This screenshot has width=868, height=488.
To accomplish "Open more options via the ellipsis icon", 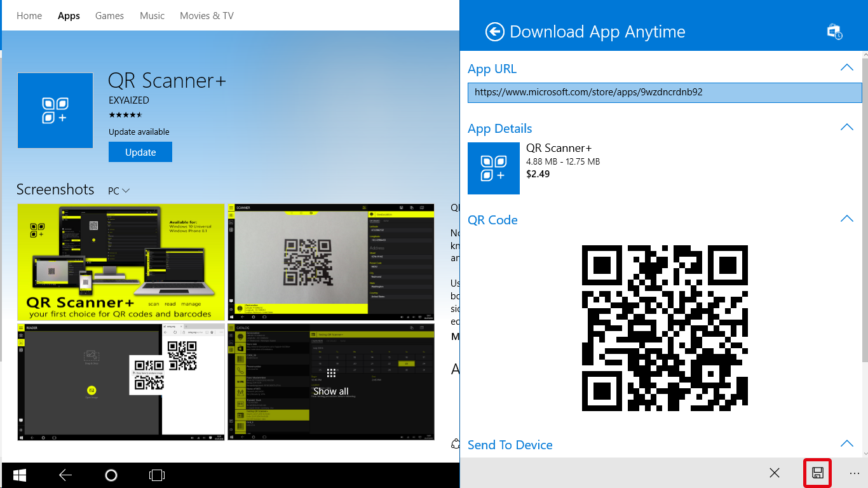I will pos(855,473).
